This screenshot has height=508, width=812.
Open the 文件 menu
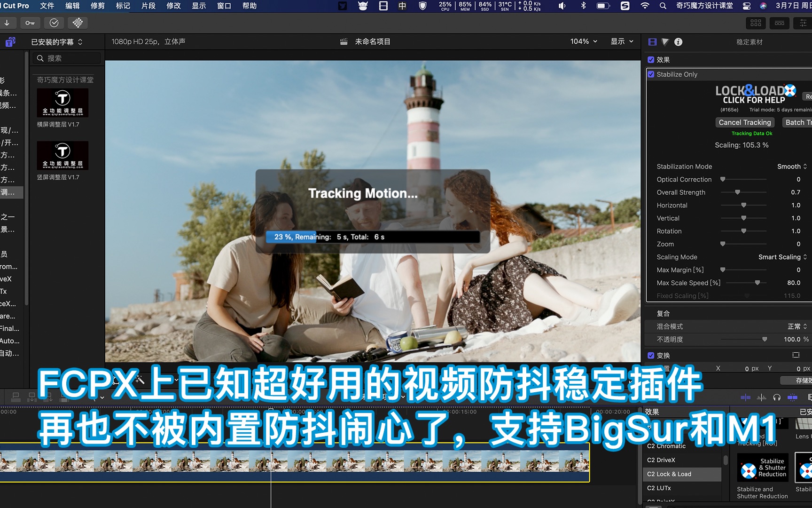(x=47, y=6)
